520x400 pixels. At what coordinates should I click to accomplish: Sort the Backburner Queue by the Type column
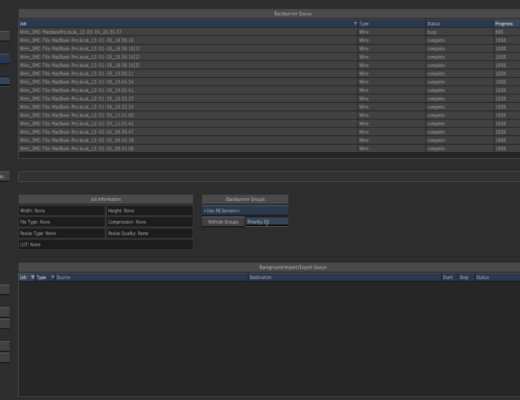pyautogui.click(x=392, y=24)
